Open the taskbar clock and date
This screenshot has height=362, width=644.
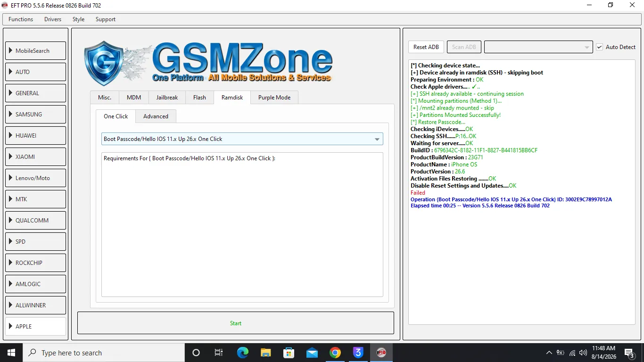(x=603, y=353)
